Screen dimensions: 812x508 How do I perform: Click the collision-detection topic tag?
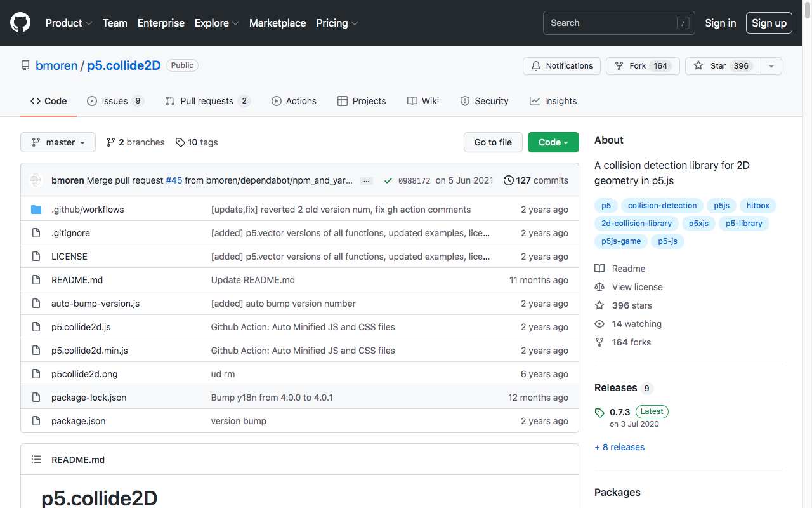tap(662, 206)
